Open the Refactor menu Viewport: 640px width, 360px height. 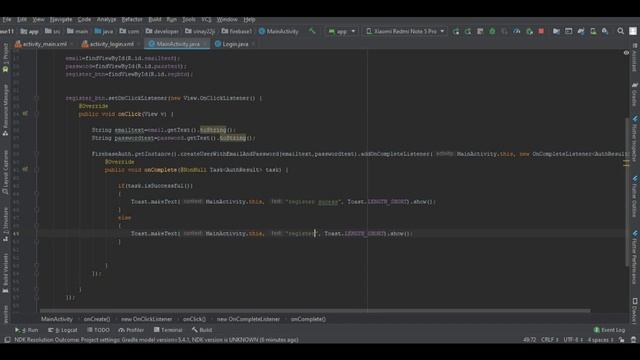click(132, 20)
